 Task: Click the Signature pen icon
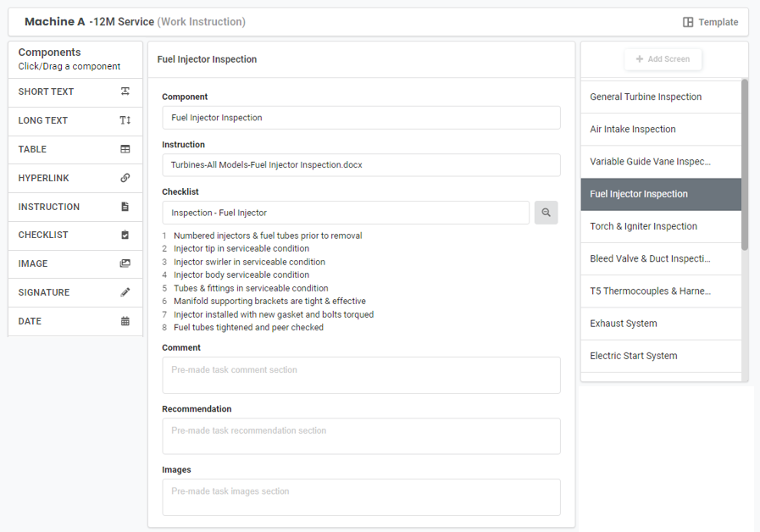coord(125,292)
